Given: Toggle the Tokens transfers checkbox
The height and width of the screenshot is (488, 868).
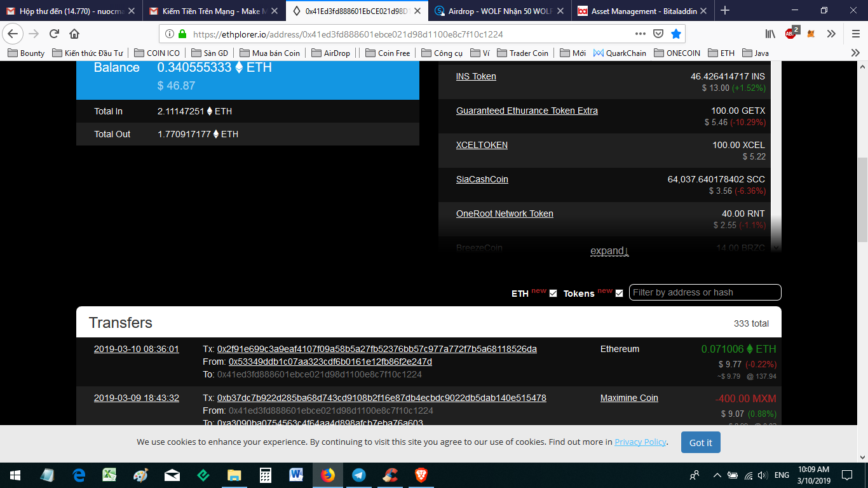Looking at the screenshot, I should point(619,293).
